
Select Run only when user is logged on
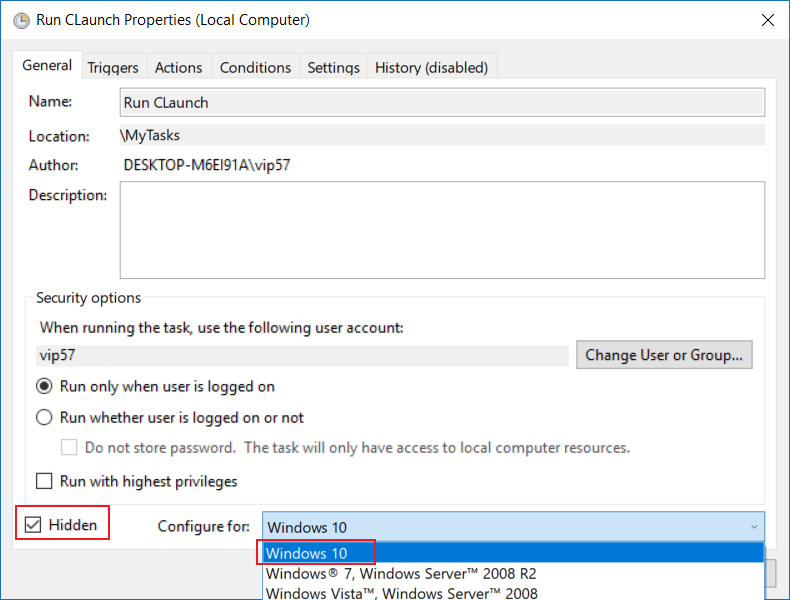tap(45, 386)
